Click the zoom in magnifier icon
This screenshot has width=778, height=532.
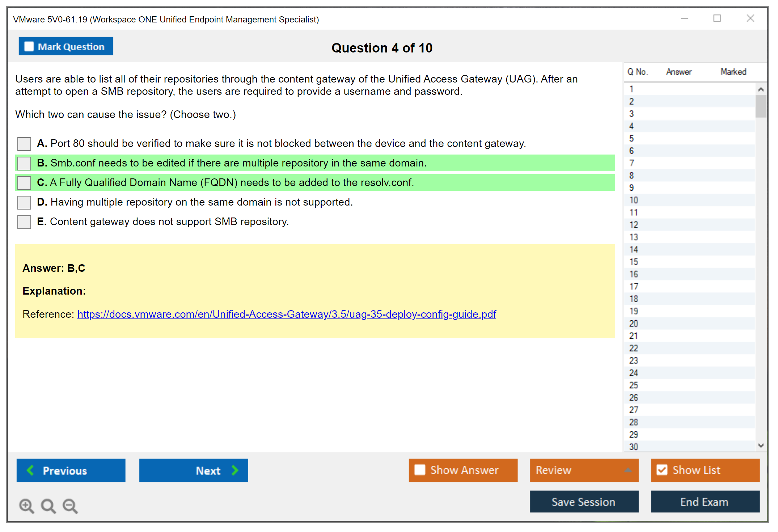[x=26, y=506]
